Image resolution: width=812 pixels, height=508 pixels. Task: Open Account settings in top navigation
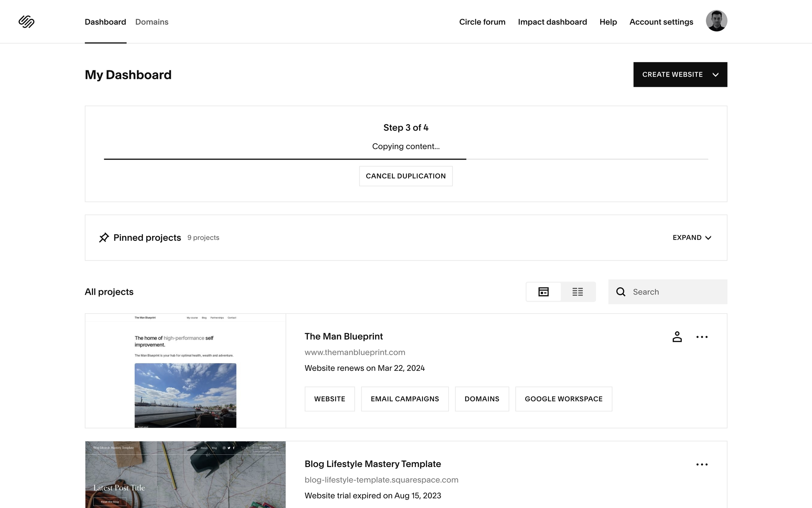(x=661, y=22)
